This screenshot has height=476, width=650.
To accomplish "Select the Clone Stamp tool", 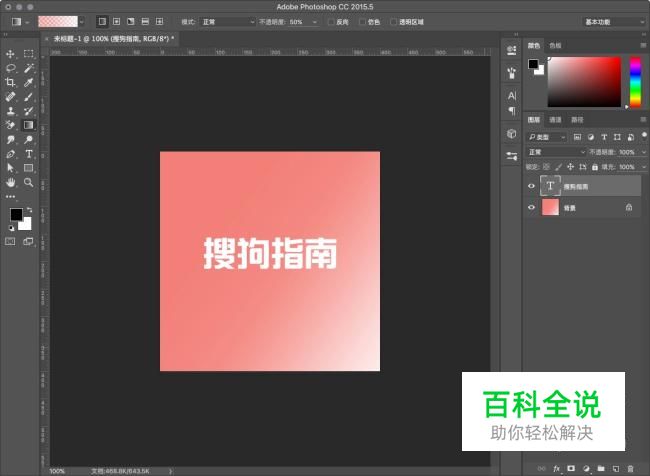I will point(10,111).
